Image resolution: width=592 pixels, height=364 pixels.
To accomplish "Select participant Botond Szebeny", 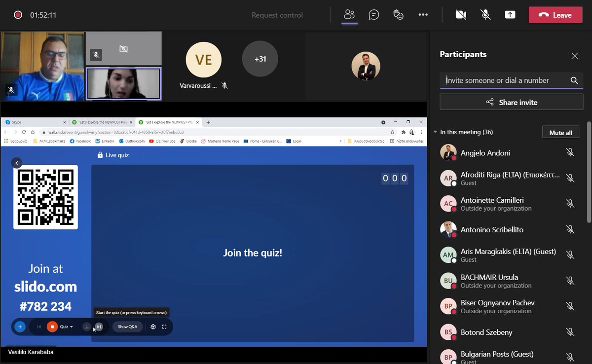I will pyautogui.click(x=508, y=332).
